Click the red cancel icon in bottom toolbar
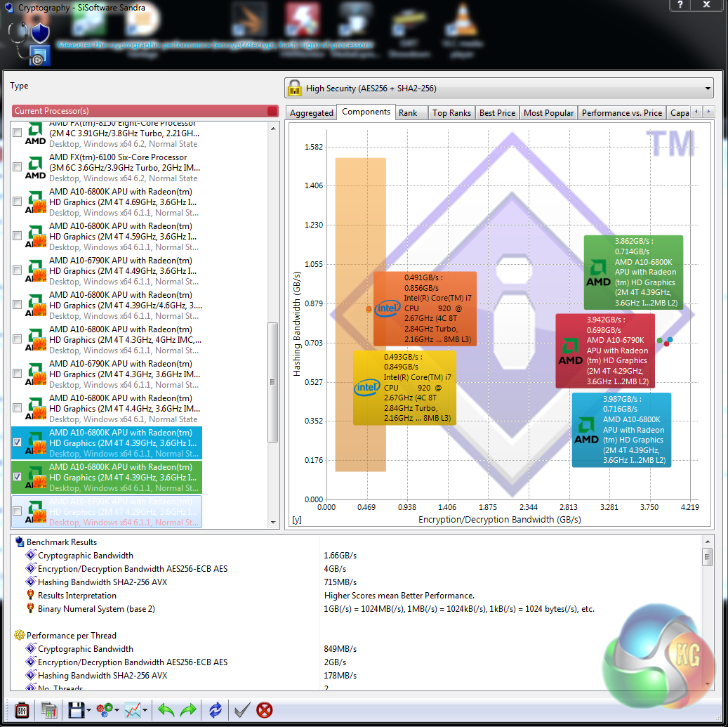 point(264,709)
